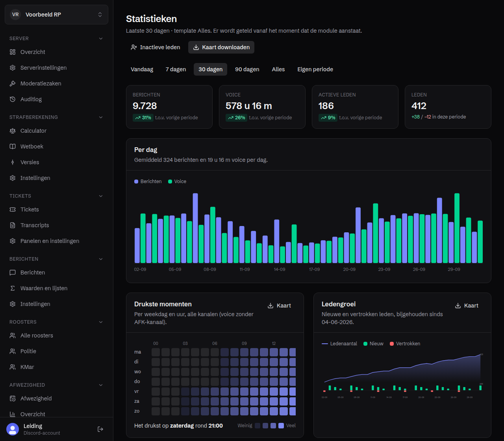
Task: Click the Panelen en instellingen gear icon
Action: coord(13,241)
